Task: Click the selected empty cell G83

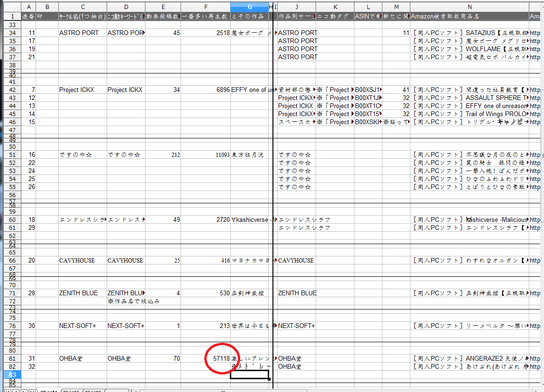Action: point(250,374)
